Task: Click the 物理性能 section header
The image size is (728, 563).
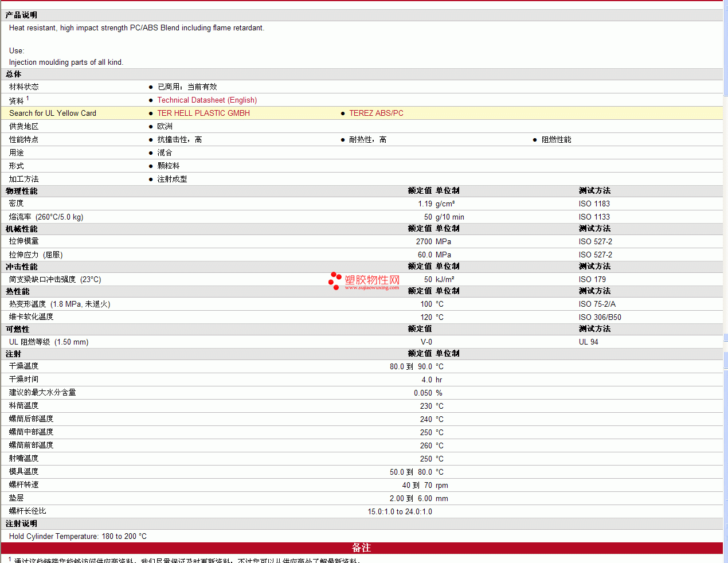Action: (21, 191)
